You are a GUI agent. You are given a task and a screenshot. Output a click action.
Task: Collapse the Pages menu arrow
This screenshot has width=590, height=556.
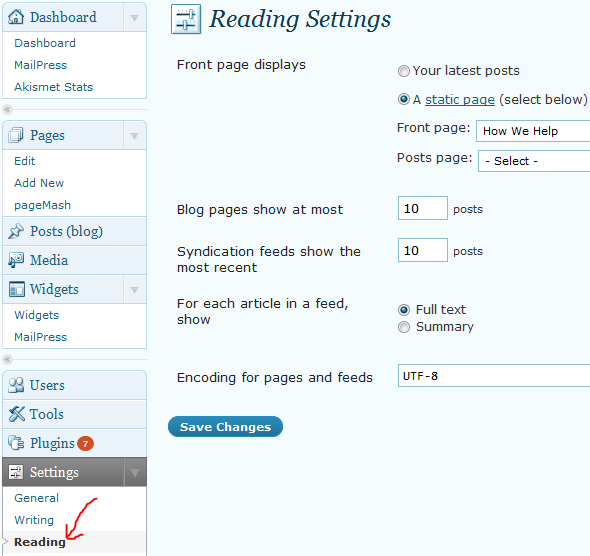[134, 135]
